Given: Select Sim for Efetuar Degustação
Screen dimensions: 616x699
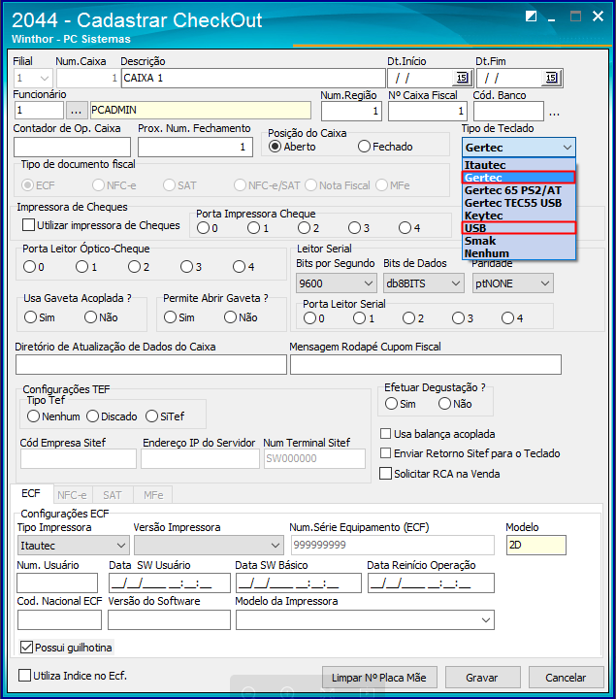Looking at the screenshot, I should (391, 404).
